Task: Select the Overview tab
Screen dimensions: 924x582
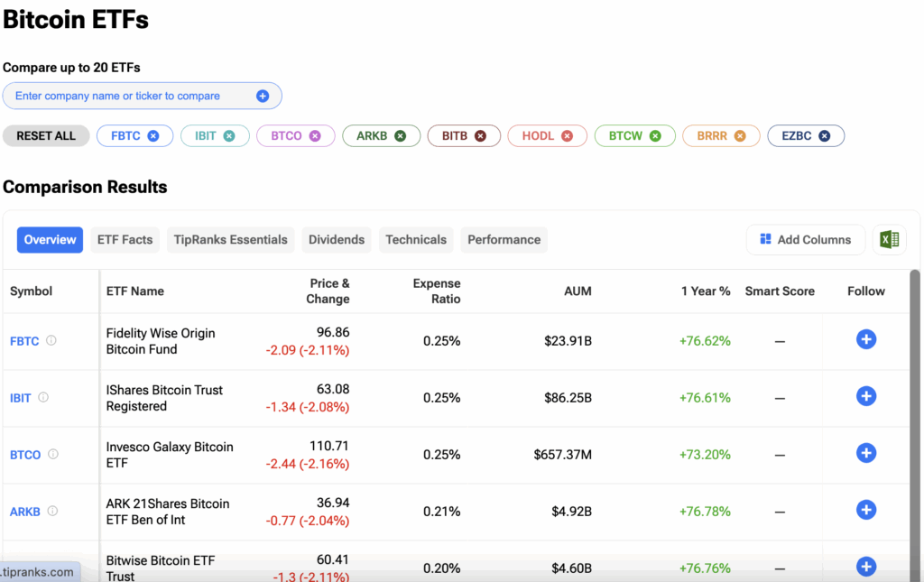Action: point(51,240)
